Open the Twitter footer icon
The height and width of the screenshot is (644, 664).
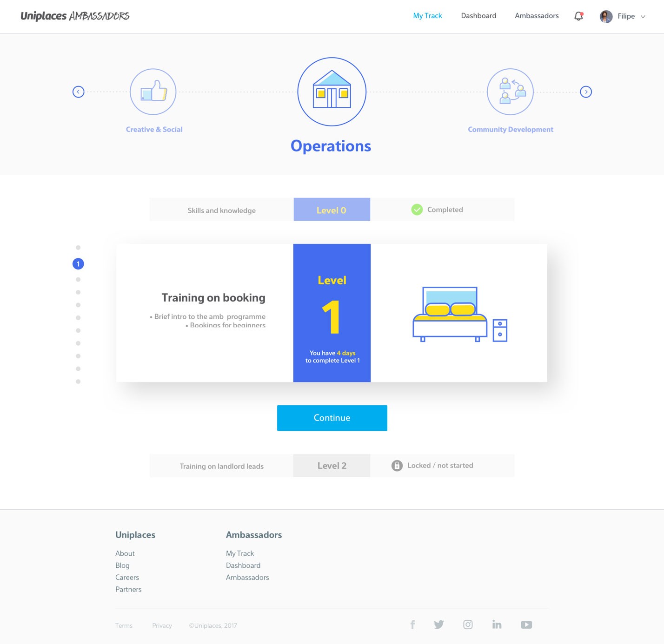pyautogui.click(x=439, y=624)
